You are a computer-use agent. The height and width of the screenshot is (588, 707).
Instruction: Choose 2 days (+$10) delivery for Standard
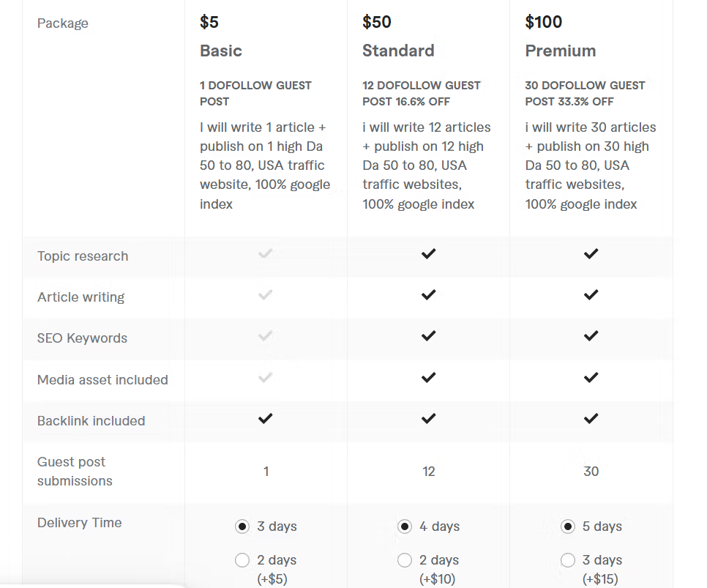point(405,560)
